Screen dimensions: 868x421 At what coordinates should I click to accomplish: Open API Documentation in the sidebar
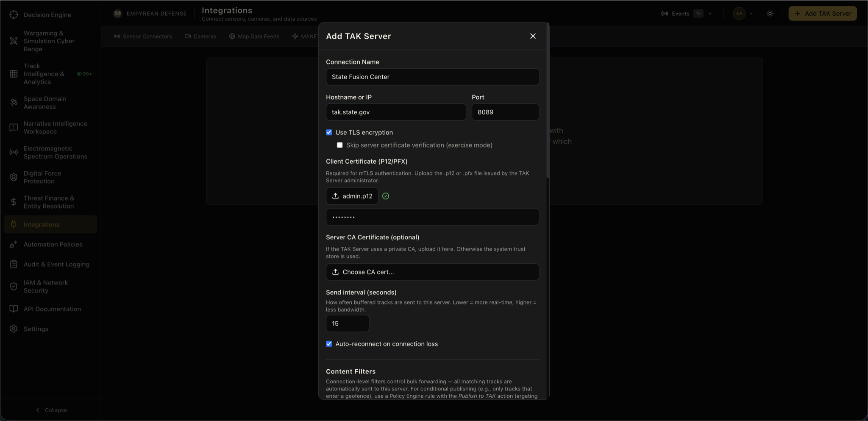[50, 309]
